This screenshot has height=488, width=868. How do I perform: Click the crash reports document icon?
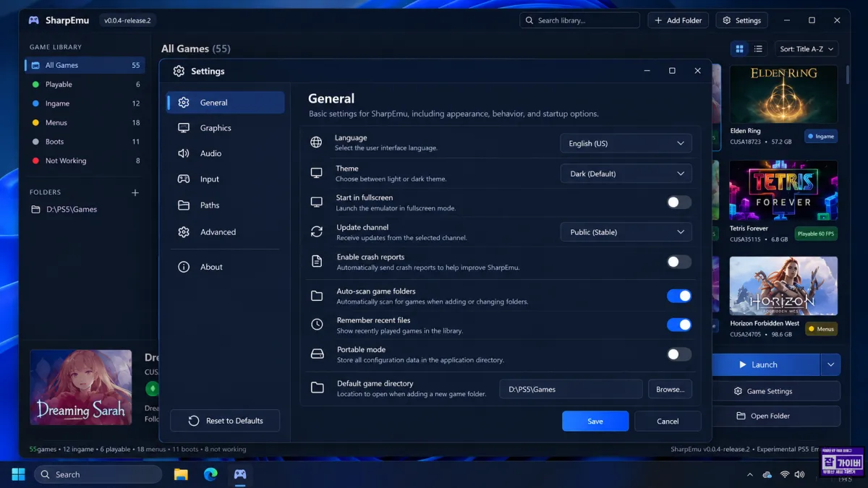tap(316, 262)
